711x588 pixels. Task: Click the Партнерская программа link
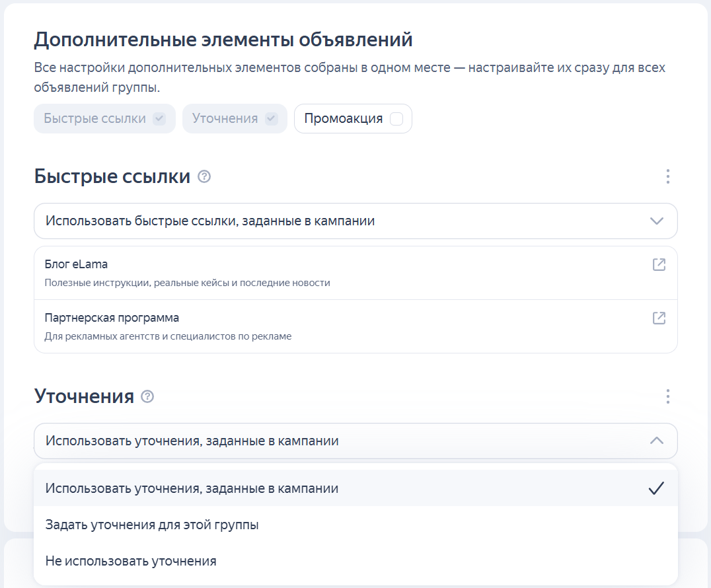(x=109, y=318)
